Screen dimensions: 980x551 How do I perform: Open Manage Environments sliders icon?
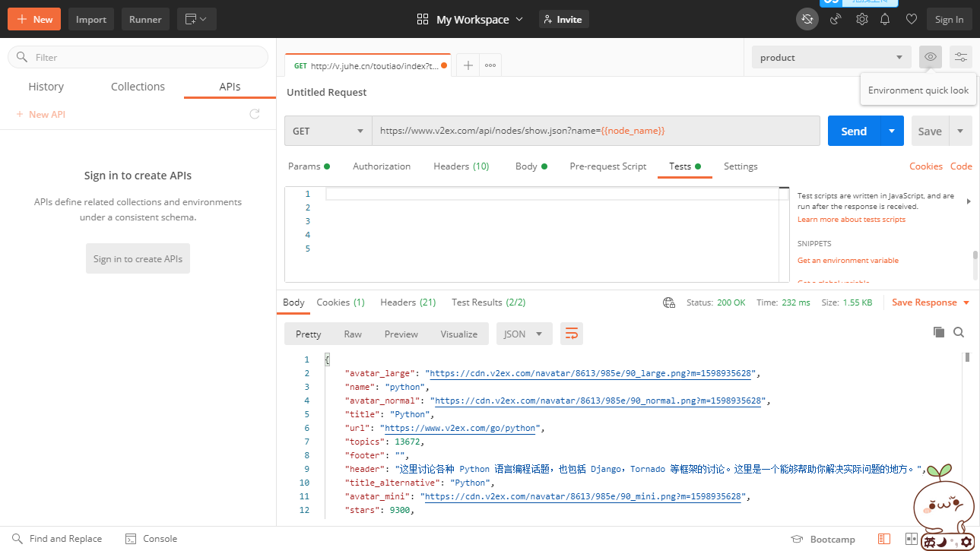pos(961,57)
